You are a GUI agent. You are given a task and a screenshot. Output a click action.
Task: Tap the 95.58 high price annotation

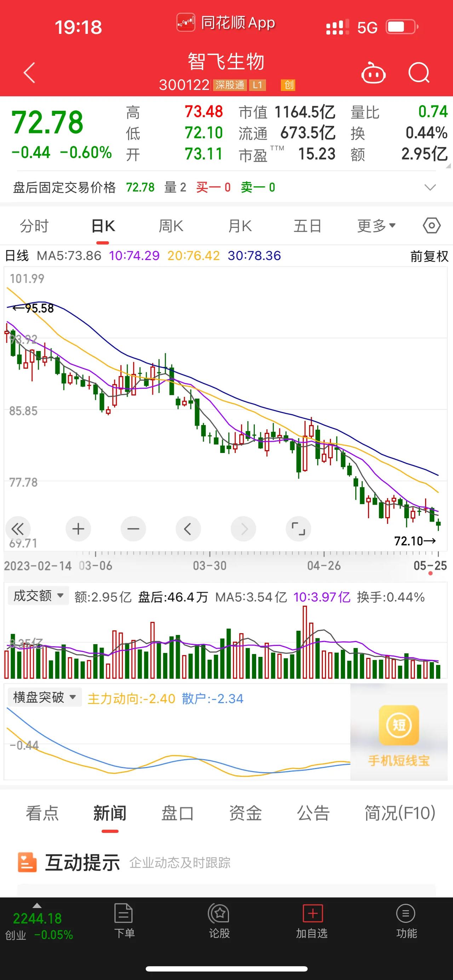tap(33, 308)
